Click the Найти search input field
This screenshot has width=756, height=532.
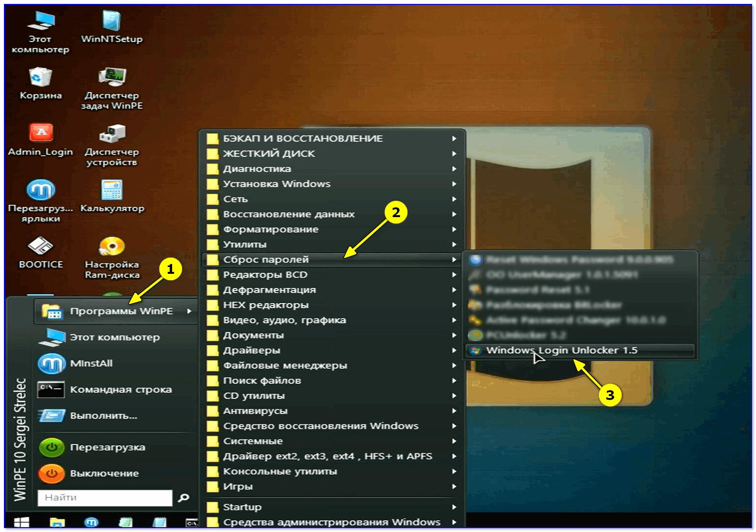click(105, 498)
